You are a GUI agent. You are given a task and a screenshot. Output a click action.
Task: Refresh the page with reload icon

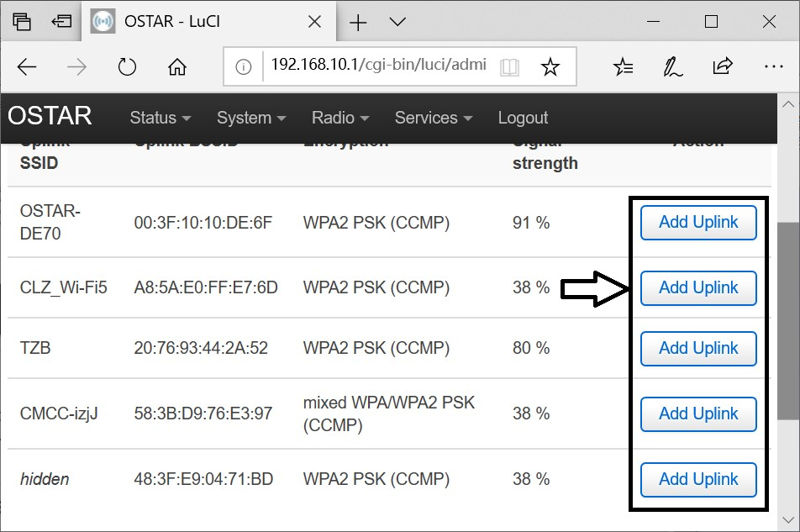tap(127, 67)
